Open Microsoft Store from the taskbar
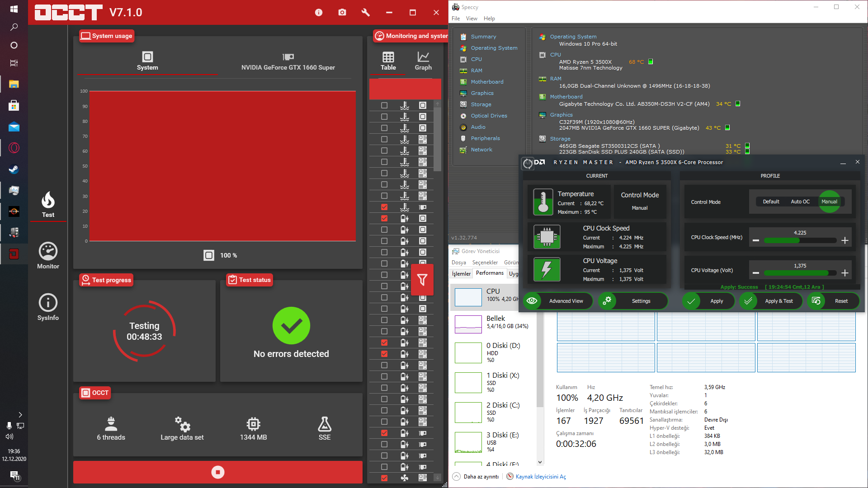 click(x=14, y=106)
